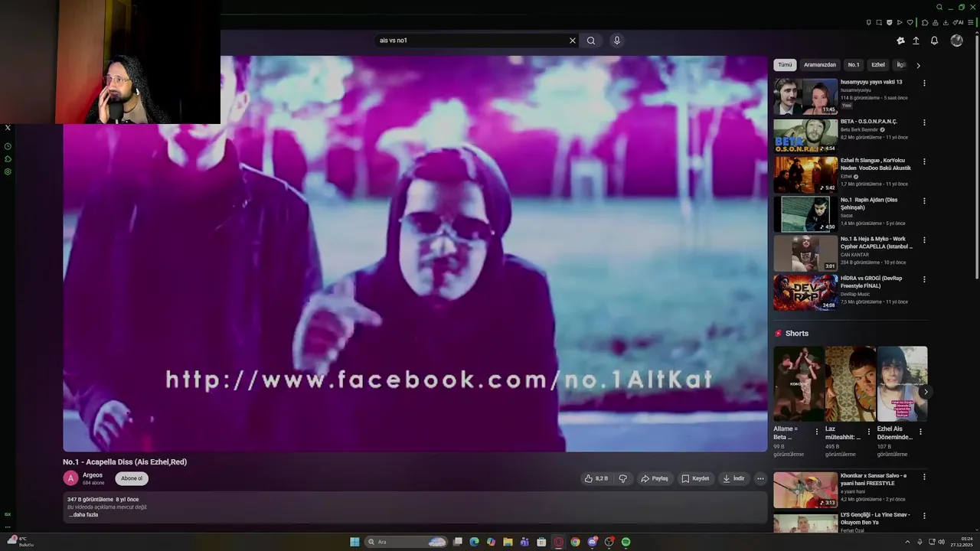Open the YouTube account avatar menu
The width and height of the screenshot is (980, 551).
coord(956,41)
